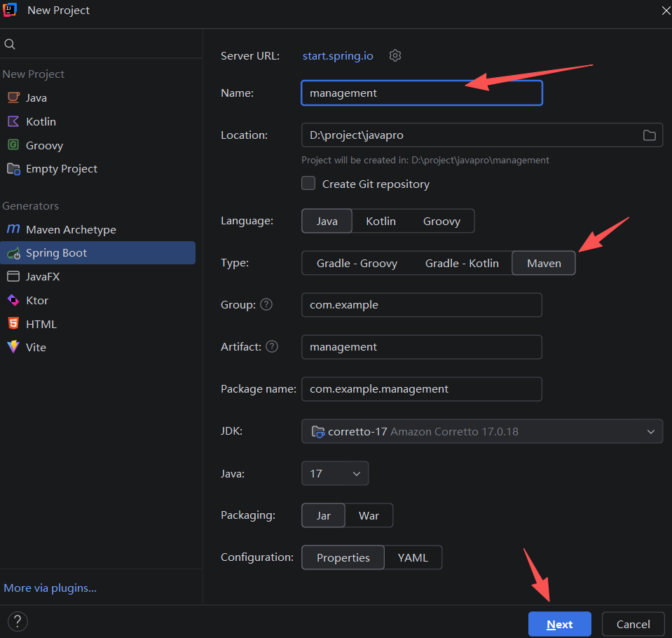The width and height of the screenshot is (672, 638).
Task: Click the Kotlin K icon
Action: (13, 121)
